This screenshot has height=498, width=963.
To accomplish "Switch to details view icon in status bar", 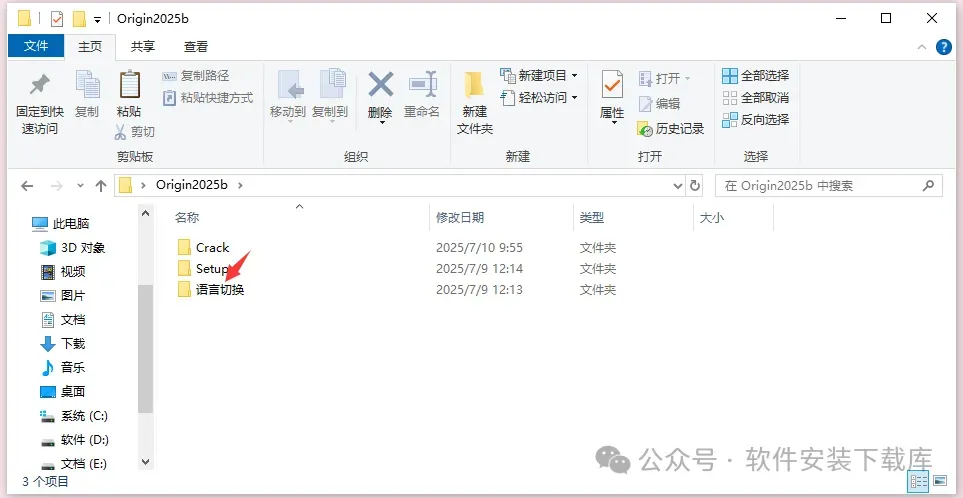I will (x=919, y=481).
